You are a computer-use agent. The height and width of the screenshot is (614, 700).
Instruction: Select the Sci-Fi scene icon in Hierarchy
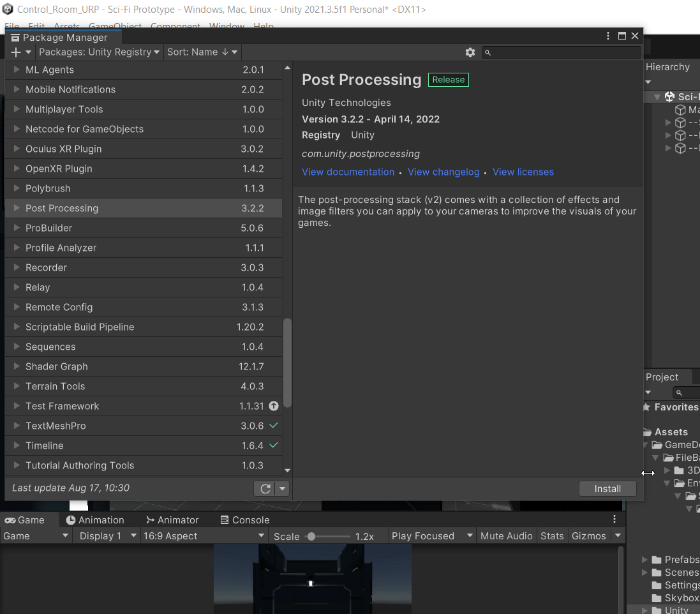[x=669, y=96]
